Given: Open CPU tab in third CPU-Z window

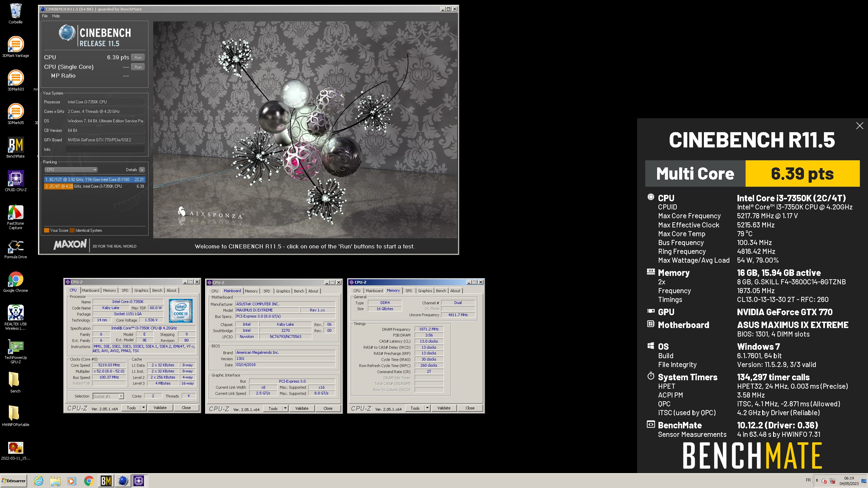Looking at the screenshot, I should tap(357, 291).
